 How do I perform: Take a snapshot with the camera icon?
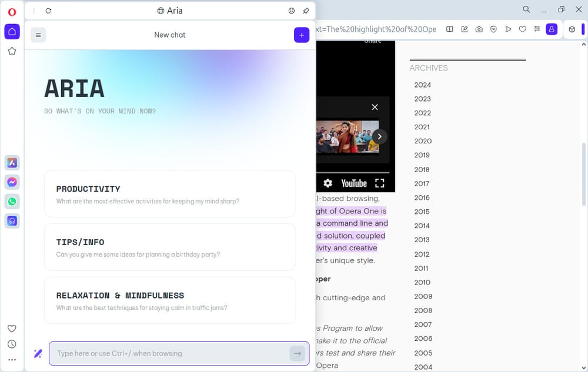pos(479,29)
